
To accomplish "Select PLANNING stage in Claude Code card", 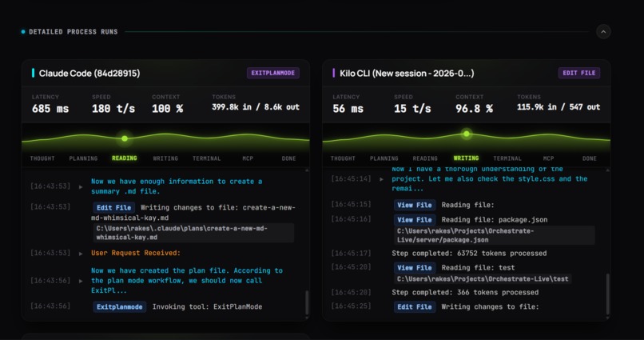I will pyautogui.click(x=83, y=158).
